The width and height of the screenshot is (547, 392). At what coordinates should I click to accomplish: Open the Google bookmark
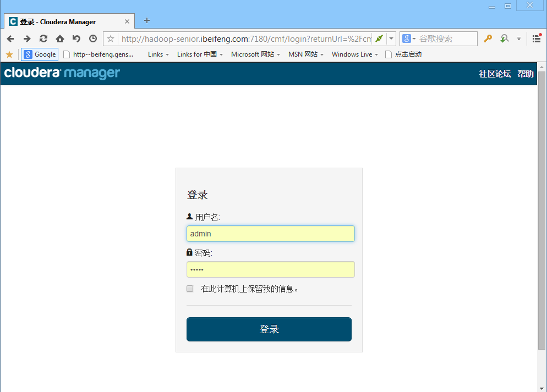pyautogui.click(x=40, y=54)
